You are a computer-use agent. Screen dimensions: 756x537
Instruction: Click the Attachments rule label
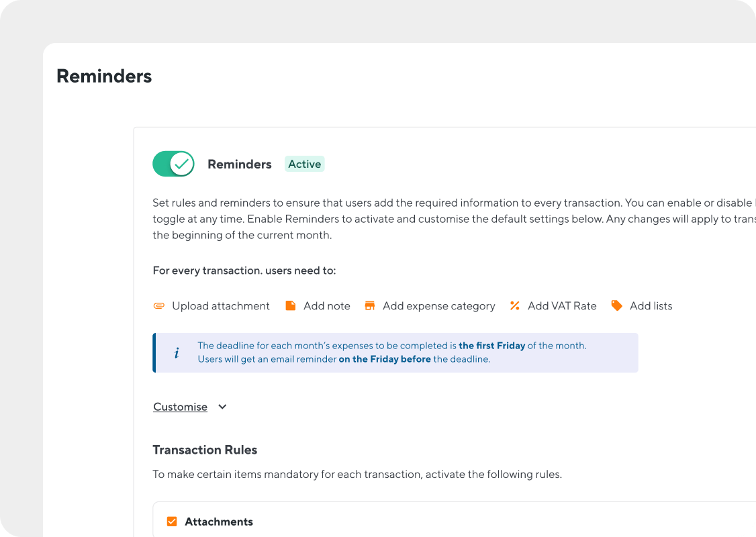point(219,522)
